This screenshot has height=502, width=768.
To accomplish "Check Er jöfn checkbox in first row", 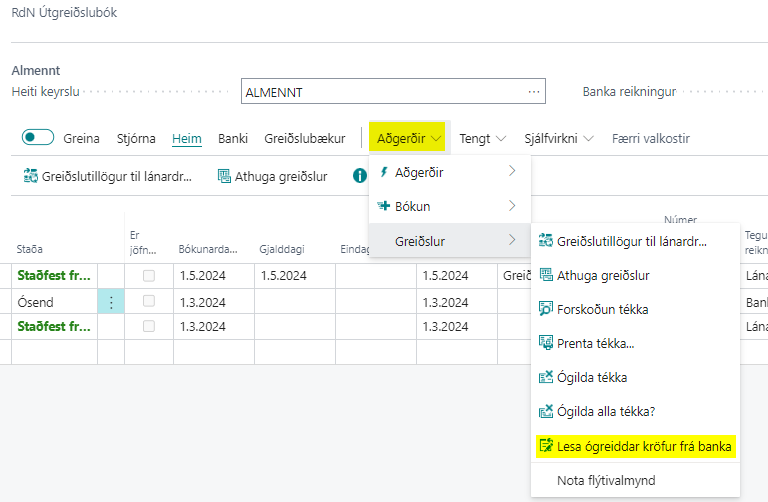I will (x=149, y=275).
